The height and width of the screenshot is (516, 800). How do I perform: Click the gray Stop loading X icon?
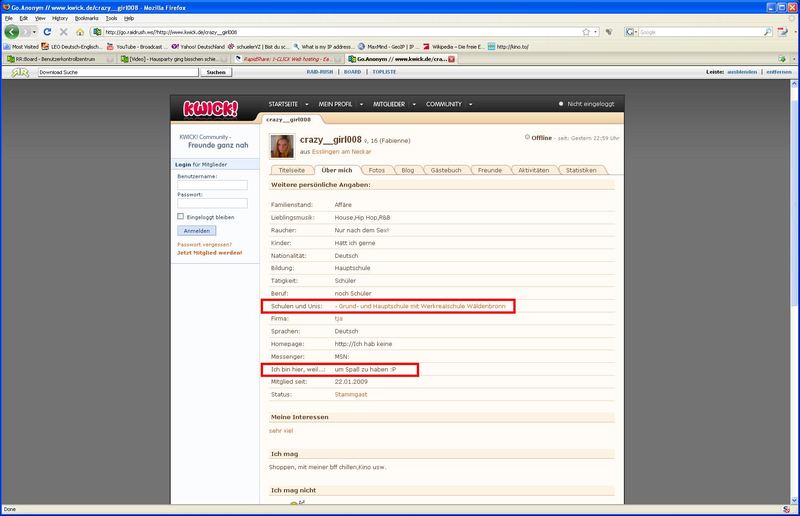click(x=64, y=32)
